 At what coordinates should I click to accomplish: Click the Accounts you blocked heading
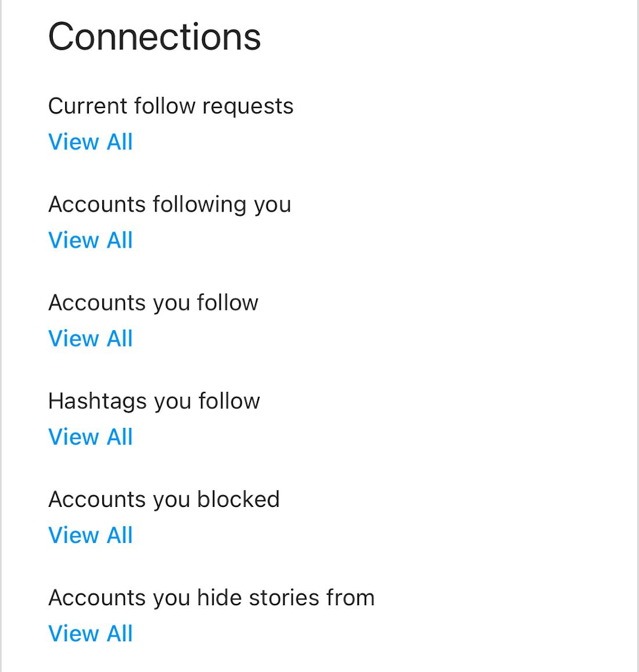point(164,499)
